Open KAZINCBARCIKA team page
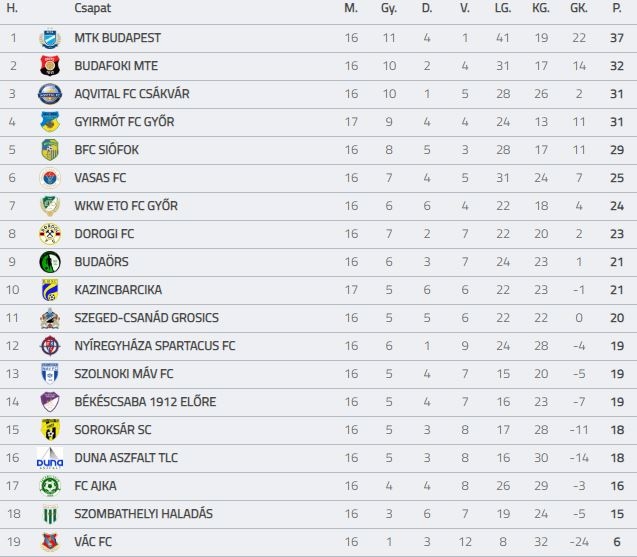The width and height of the screenshot is (637, 557). (x=118, y=290)
